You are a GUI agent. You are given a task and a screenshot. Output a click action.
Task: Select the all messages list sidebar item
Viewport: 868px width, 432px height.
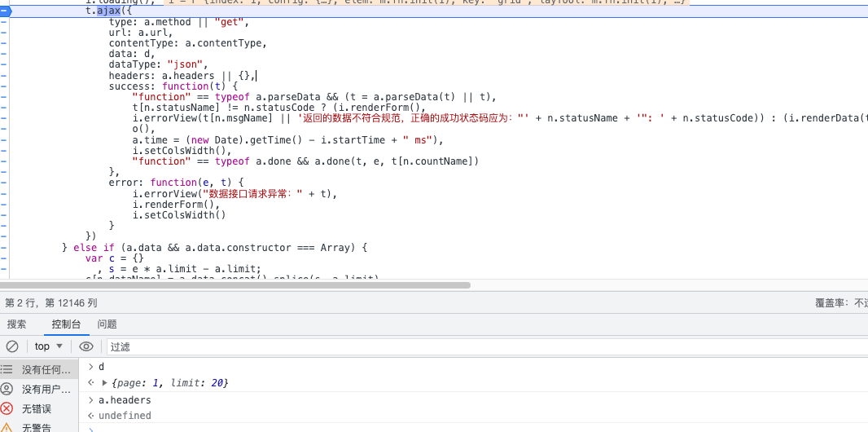39,369
